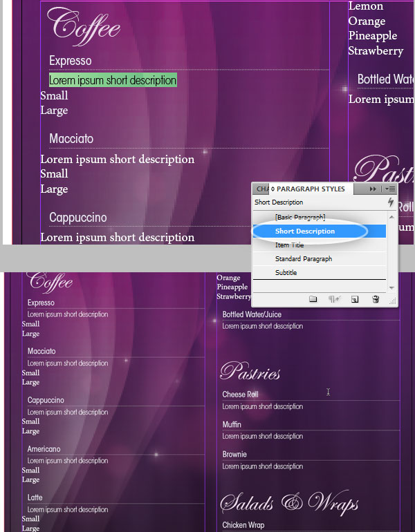
Task: Switch to the Character Styles tab
Action: pos(262,189)
